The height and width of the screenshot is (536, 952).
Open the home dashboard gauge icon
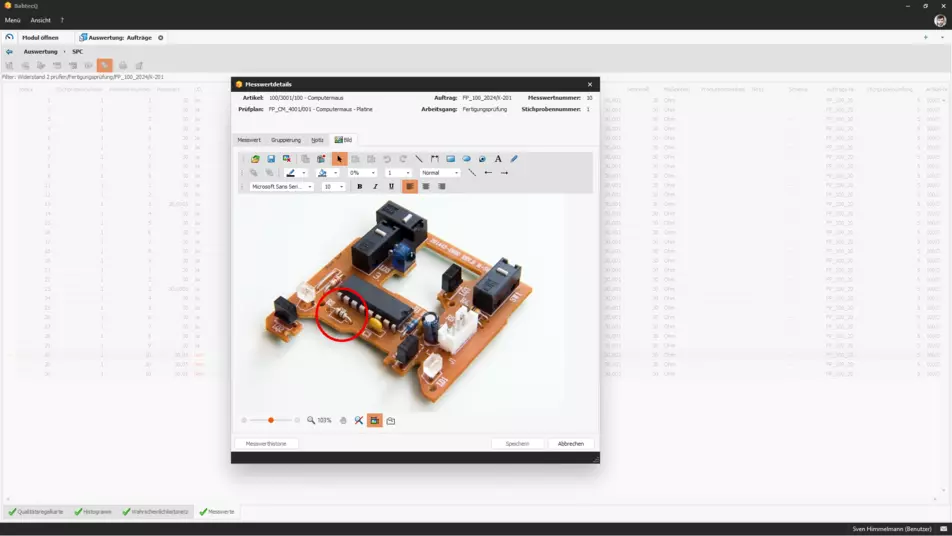9,37
